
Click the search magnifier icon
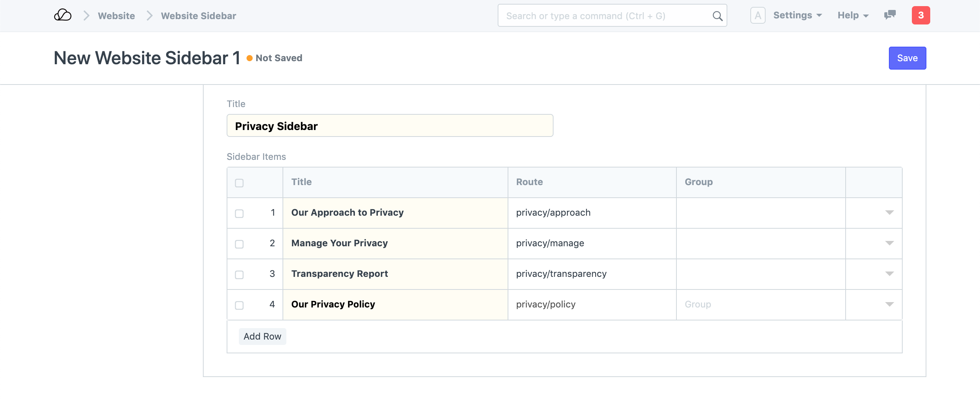click(717, 16)
